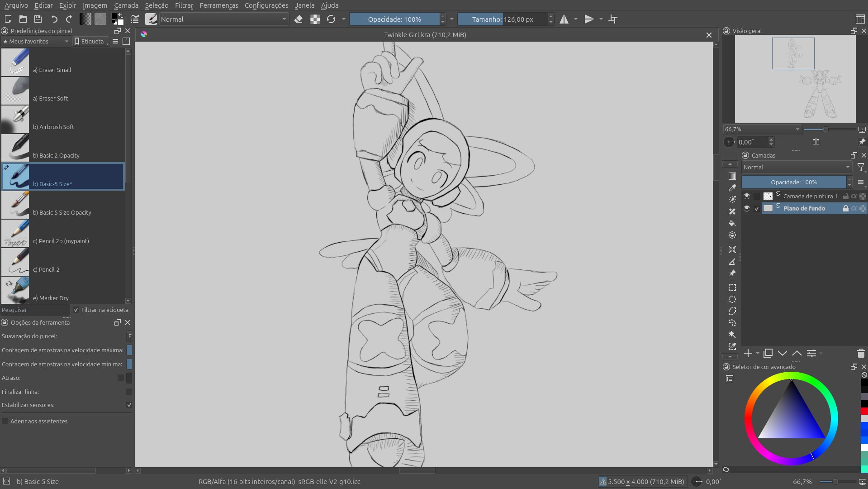868x489 pixels.
Task: Expand the horizontal mirror options arrow
Action: click(x=576, y=19)
